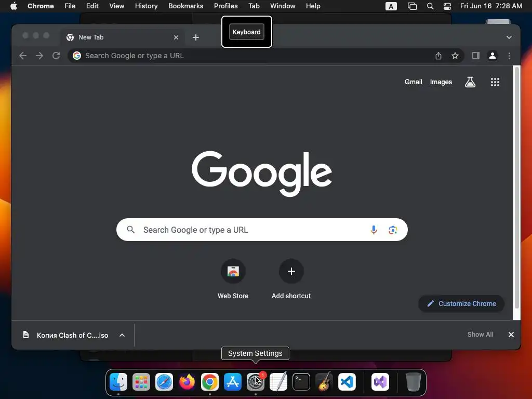Close the New Tab tab
This screenshot has height=399, width=532.
pos(176,37)
